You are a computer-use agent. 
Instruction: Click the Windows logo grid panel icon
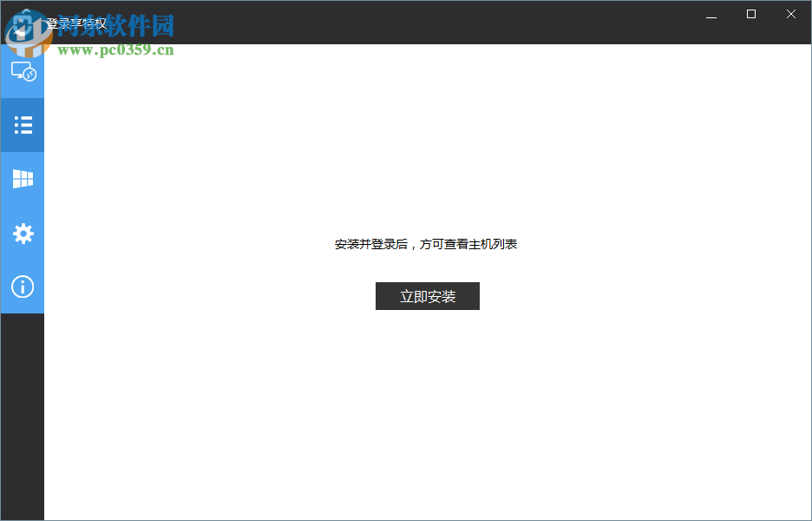22,178
